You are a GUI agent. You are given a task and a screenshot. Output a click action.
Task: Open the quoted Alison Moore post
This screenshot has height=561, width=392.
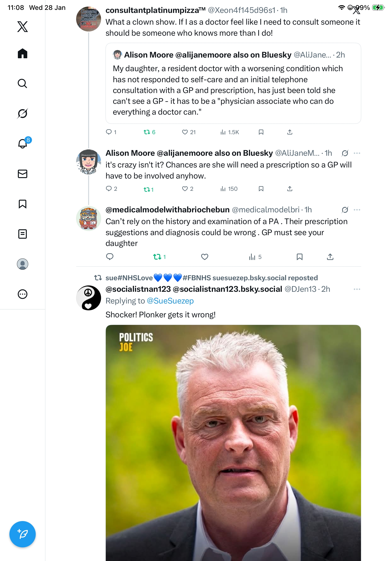point(233,83)
